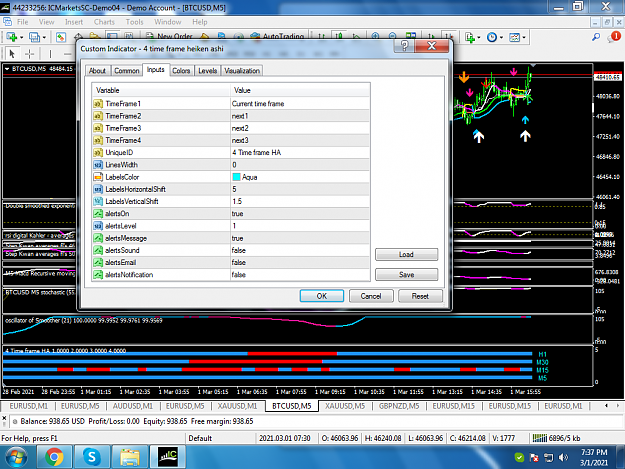Click the Reset button
Image resolution: width=625 pixels, height=469 pixels.
[x=420, y=296]
